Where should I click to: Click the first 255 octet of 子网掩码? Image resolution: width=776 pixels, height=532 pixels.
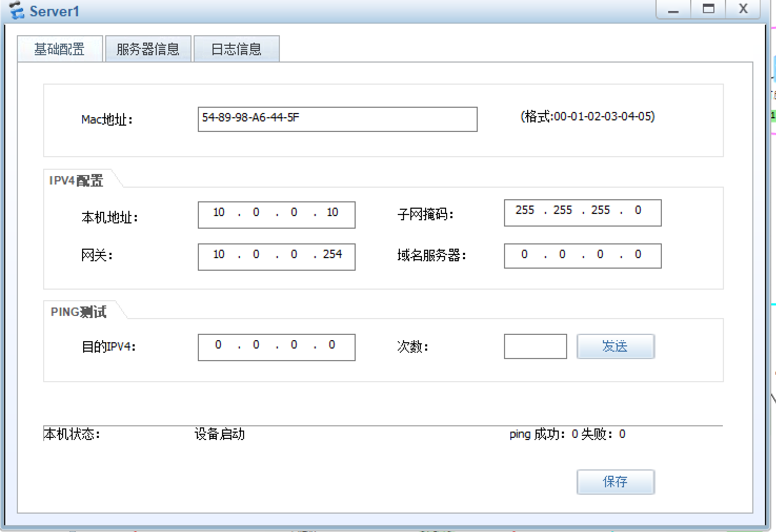[525, 210]
